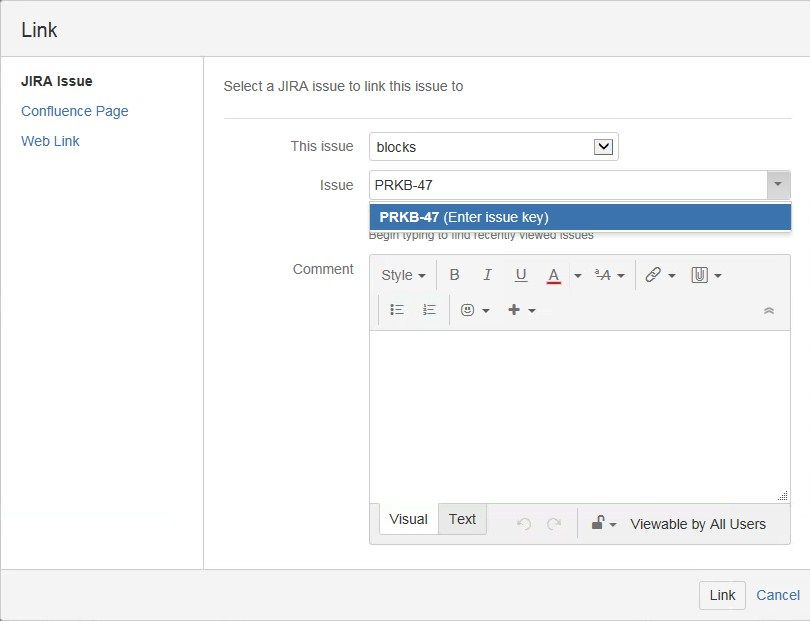Click the Issue field dropdown arrow
Image resolution: width=810 pixels, height=621 pixels.
tap(778, 184)
